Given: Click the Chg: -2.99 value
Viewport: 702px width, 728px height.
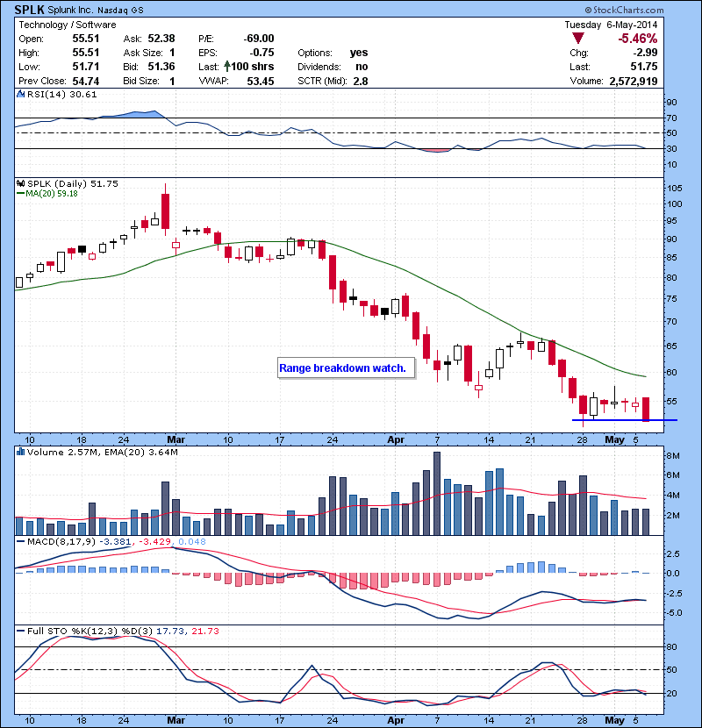Looking at the screenshot, I should pos(645,53).
